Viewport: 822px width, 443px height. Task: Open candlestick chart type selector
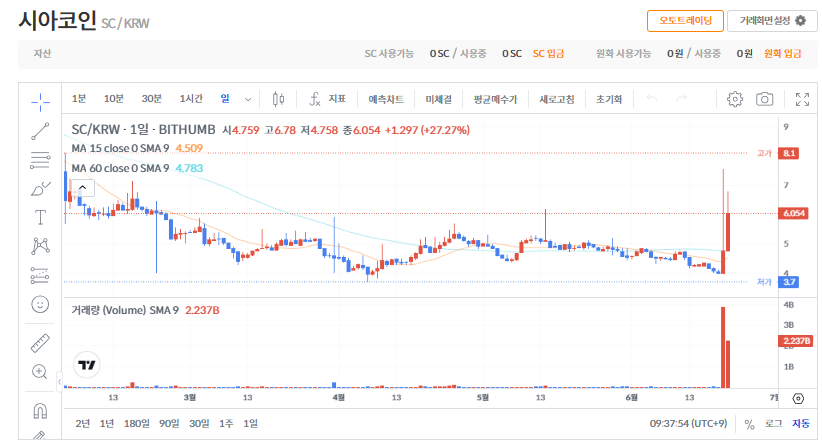[x=278, y=99]
